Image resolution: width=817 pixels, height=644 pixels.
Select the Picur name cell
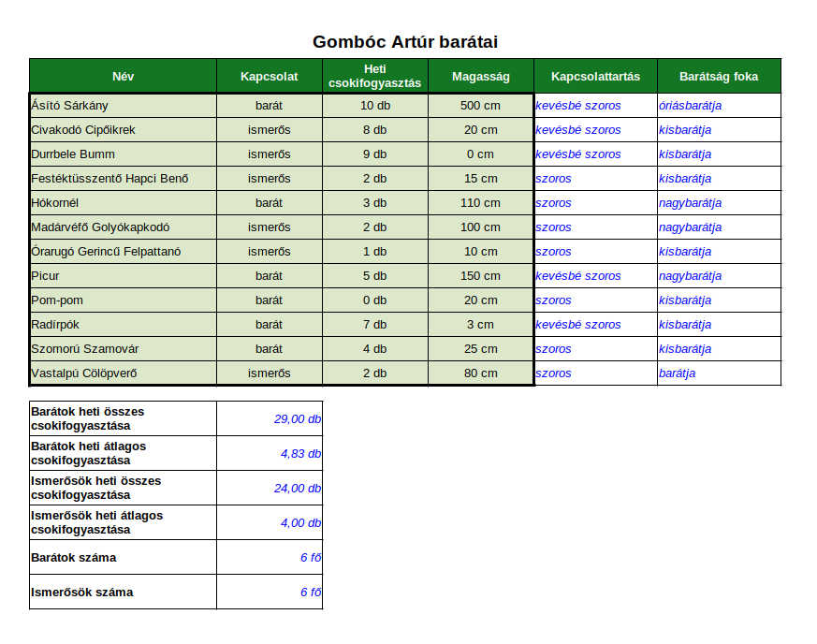click(123, 275)
